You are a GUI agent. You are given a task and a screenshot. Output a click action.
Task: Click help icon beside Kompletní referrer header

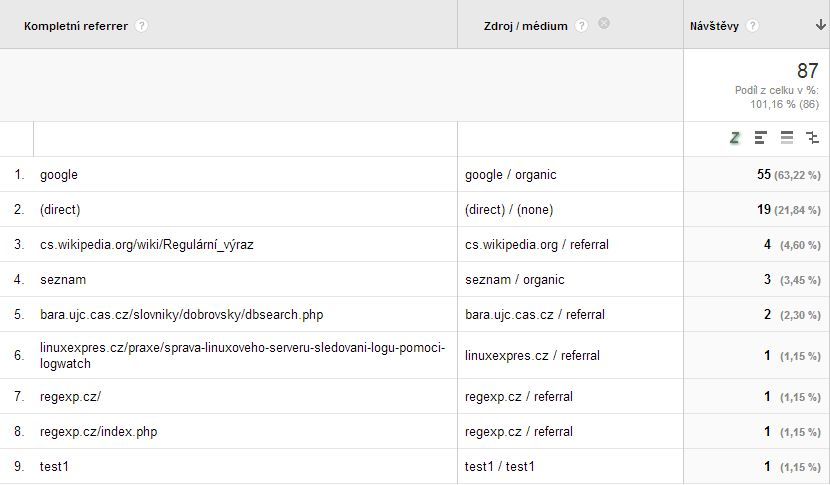point(141,26)
